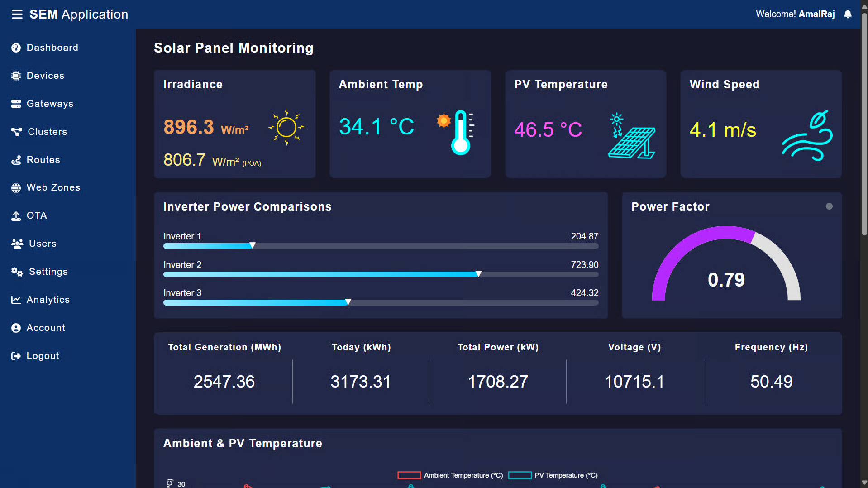868x488 pixels.
Task: Open the notifications bell
Action: pos(848,14)
